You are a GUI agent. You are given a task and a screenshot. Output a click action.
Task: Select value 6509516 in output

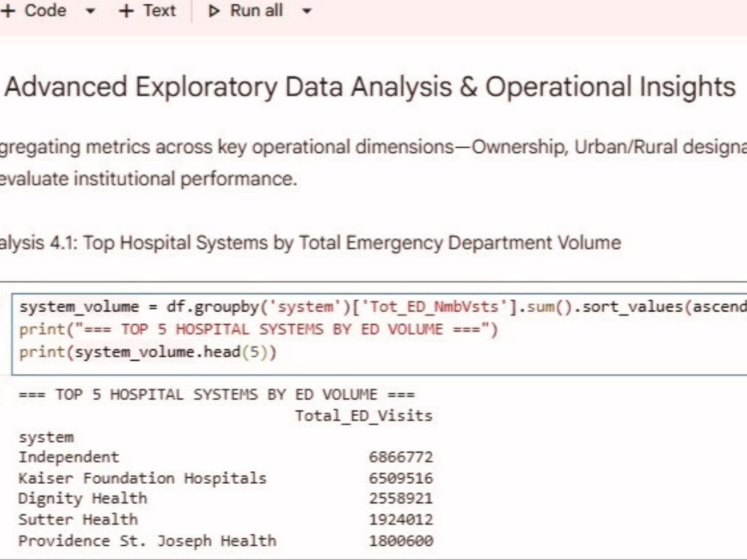400,478
